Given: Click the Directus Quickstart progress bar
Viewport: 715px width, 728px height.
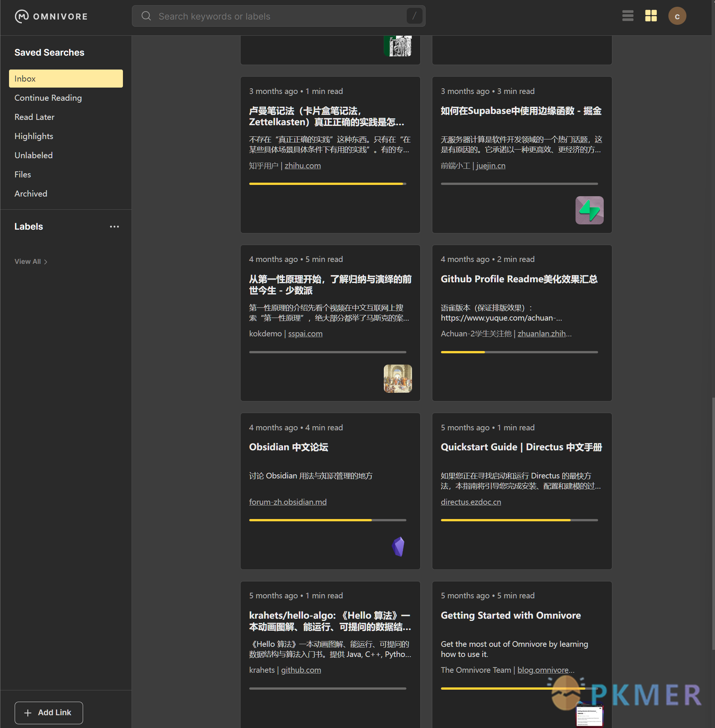Looking at the screenshot, I should [519, 520].
